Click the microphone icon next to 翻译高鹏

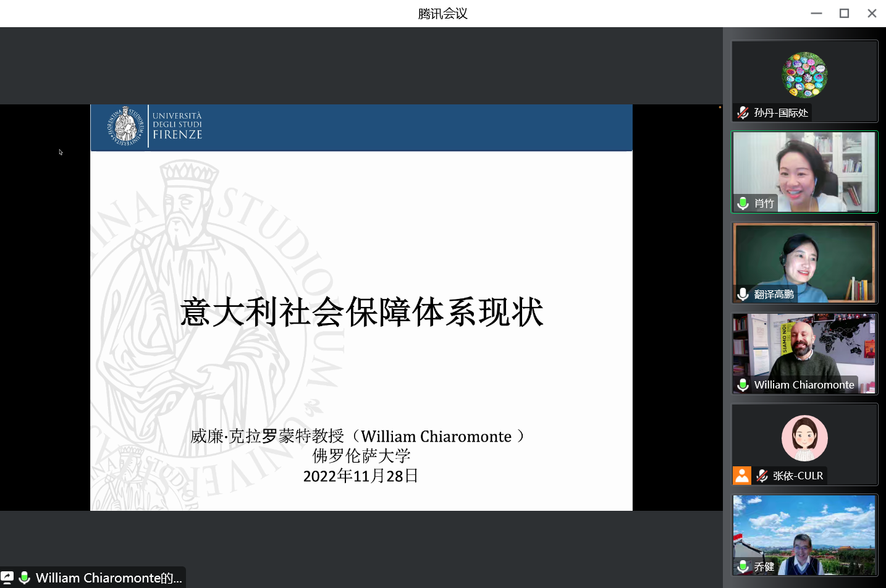click(x=743, y=294)
